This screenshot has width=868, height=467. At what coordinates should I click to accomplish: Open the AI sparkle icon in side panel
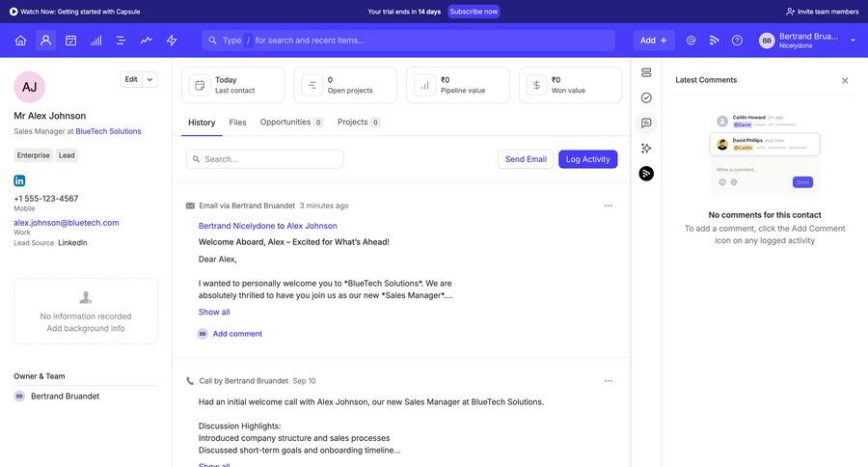(x=646, y=148)
